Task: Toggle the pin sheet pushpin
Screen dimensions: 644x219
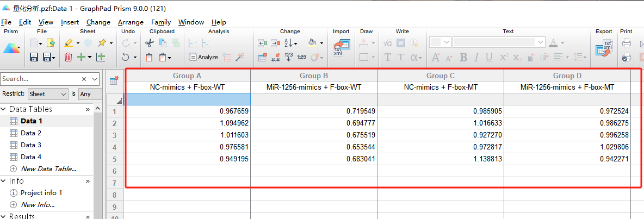Action: tap(102, 42)
